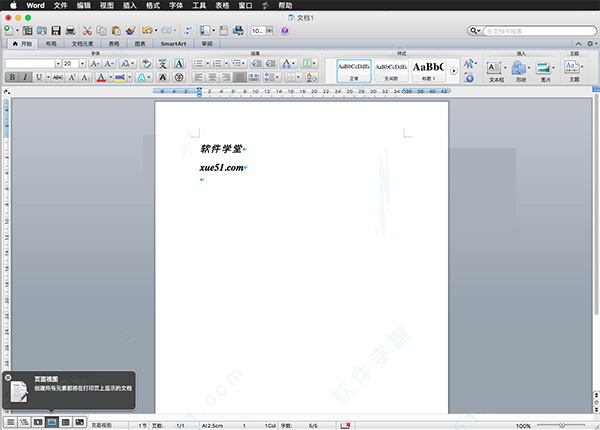Apply character border (boxed A) icon

(x=179, y=64)
